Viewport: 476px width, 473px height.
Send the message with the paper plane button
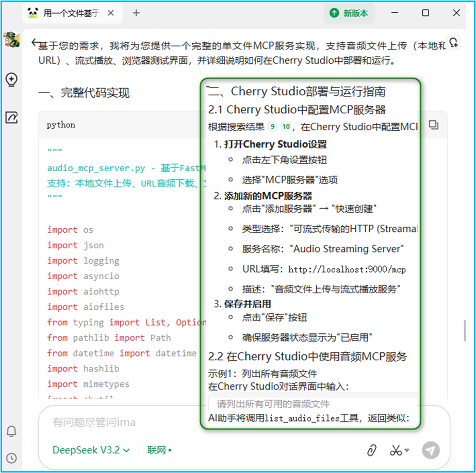click(431, 450)
